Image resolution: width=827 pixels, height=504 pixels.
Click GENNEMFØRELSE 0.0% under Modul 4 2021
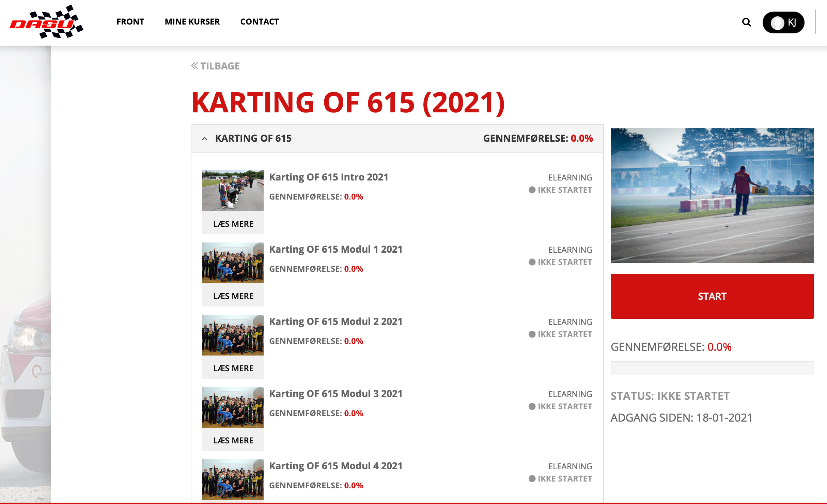(316, 486)
